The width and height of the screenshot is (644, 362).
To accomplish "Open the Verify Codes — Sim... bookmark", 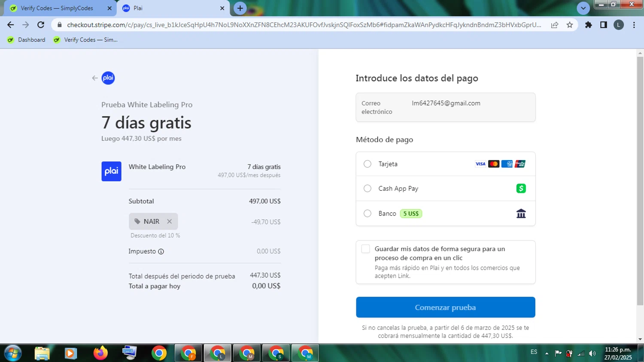I will (85, 40).
